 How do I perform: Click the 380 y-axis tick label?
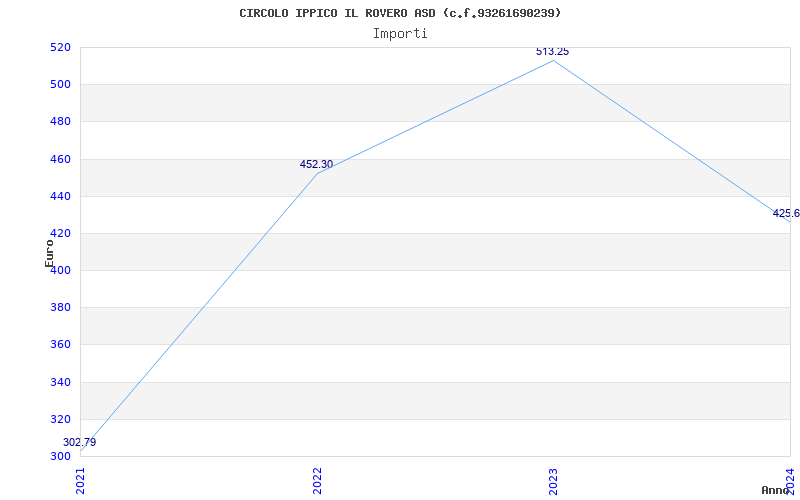click(59, 308)
